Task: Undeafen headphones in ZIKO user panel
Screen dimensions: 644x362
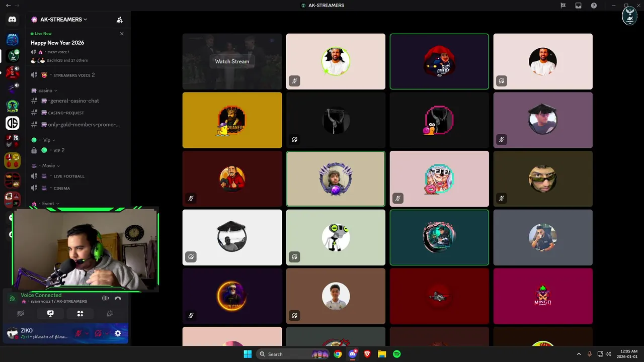Action: 98,333
